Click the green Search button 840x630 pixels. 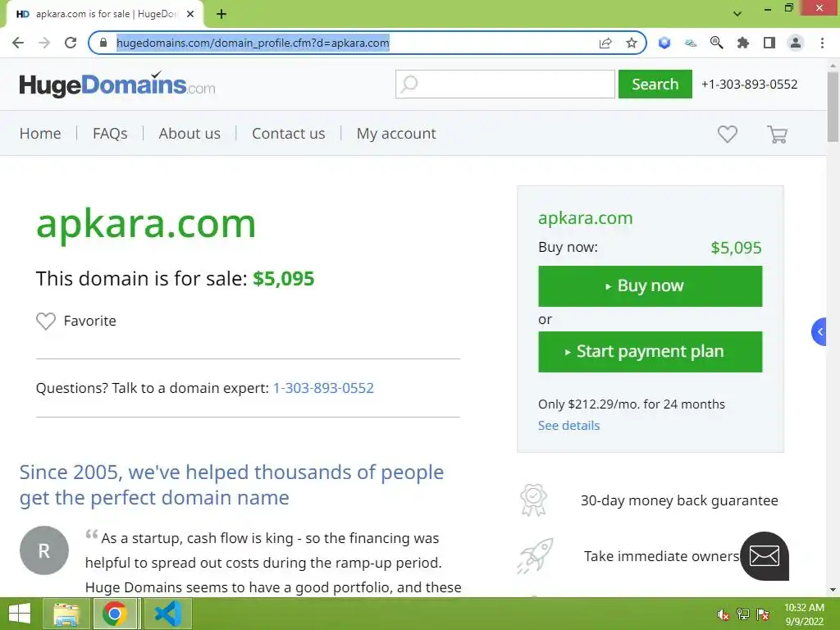coord(655,84)
